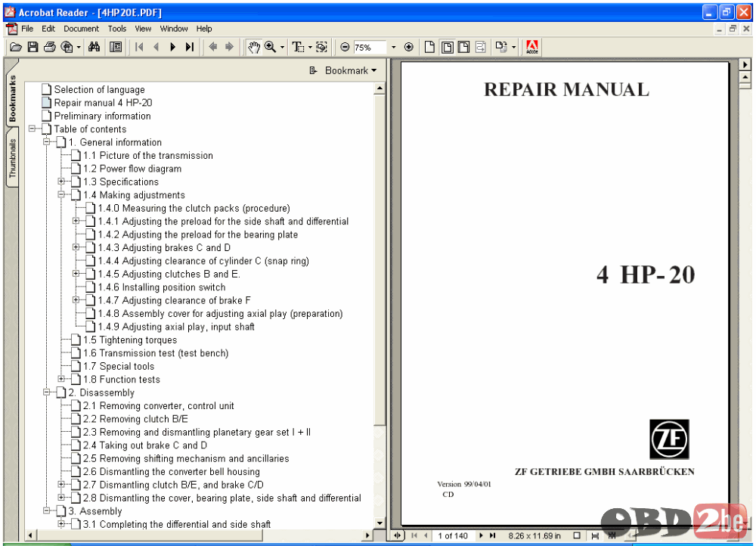The width and height of the screenshot is (756, 546).
Task: Expand 1.3 Specifications bookmark
Action: tap(61, 181)
